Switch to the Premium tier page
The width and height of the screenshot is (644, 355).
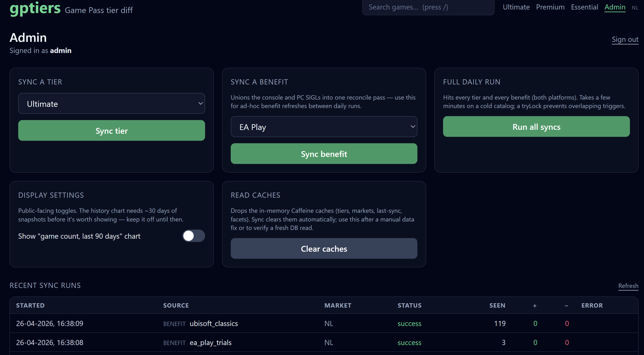click(x=550, y=7)
